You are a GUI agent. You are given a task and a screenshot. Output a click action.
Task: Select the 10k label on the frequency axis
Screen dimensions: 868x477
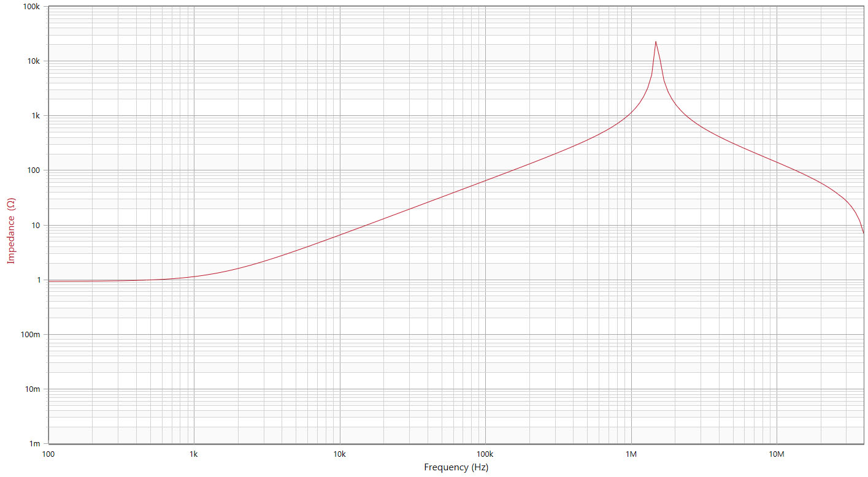click(339, 454)
